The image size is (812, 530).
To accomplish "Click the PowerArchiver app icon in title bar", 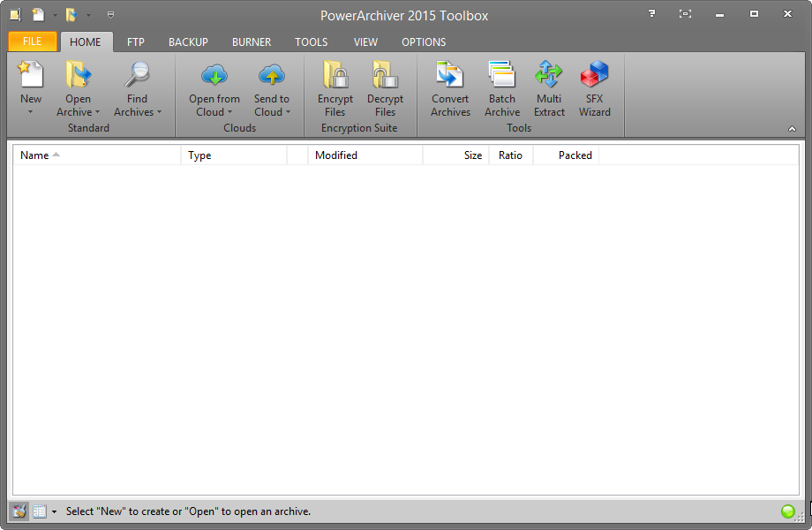I will point(16,14).
